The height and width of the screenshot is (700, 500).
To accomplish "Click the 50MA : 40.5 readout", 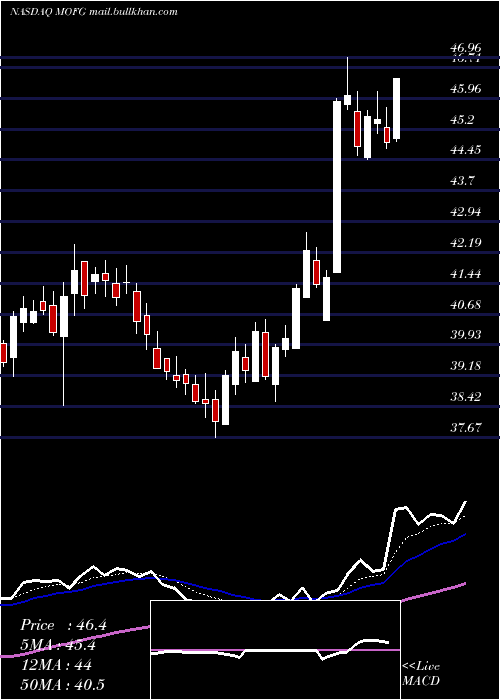I will pyautogui.click(x=62, y=684).
